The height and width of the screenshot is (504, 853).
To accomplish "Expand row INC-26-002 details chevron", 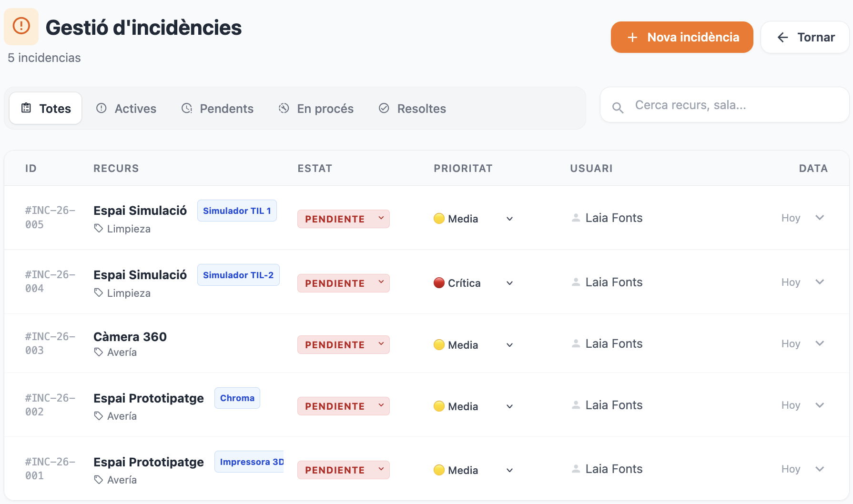I will coord(820,405).
